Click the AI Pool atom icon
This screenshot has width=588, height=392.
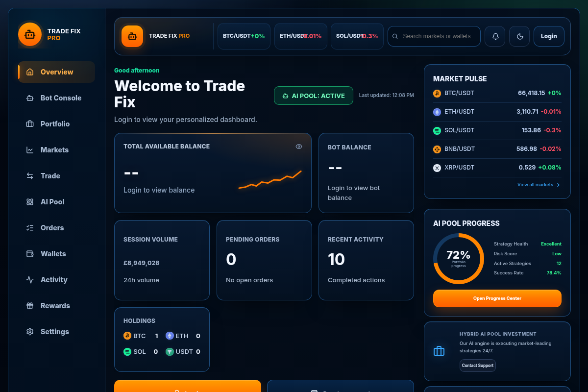point(30,202)
